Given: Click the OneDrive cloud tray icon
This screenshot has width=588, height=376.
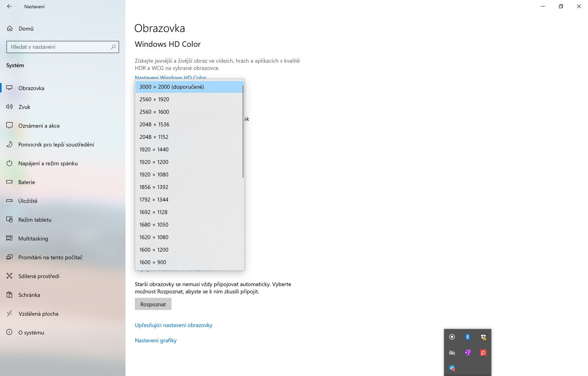Looking at the screenshot, I should pyautogui.click(x=452, y=352).
